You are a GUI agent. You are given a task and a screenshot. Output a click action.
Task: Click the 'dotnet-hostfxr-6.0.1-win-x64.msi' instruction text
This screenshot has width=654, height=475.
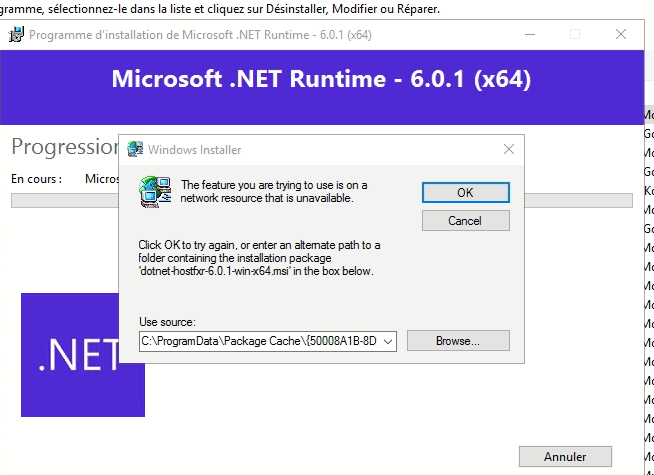(x=259, y=258)
